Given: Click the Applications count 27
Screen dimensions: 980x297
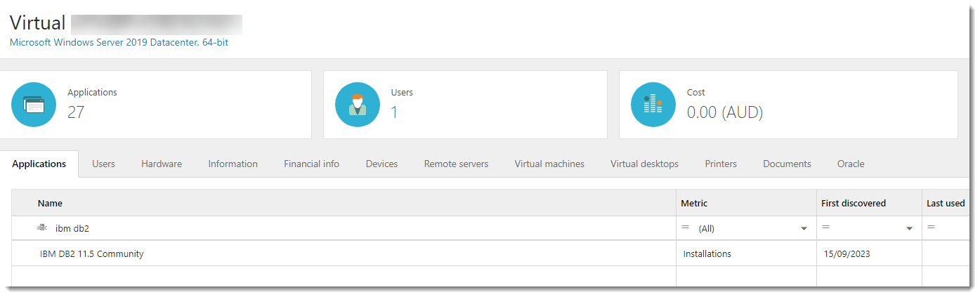Looking at the screenshot, I should 76,112.
